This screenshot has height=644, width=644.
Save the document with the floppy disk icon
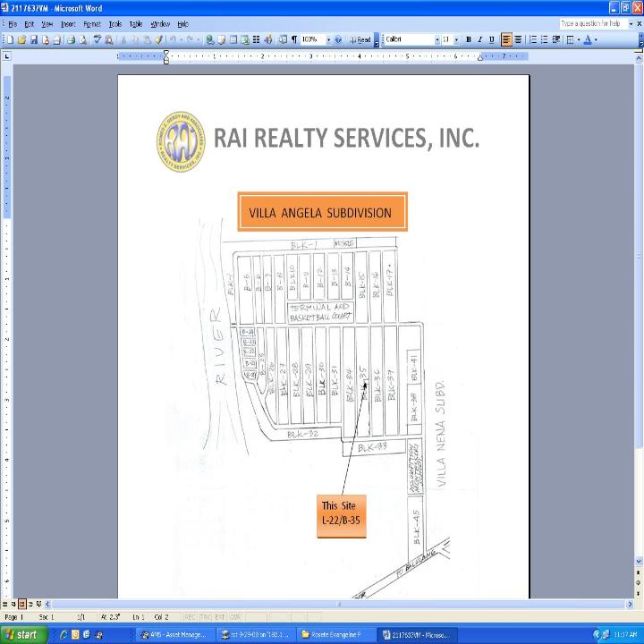pyautogui.click(x=34, y=40)
